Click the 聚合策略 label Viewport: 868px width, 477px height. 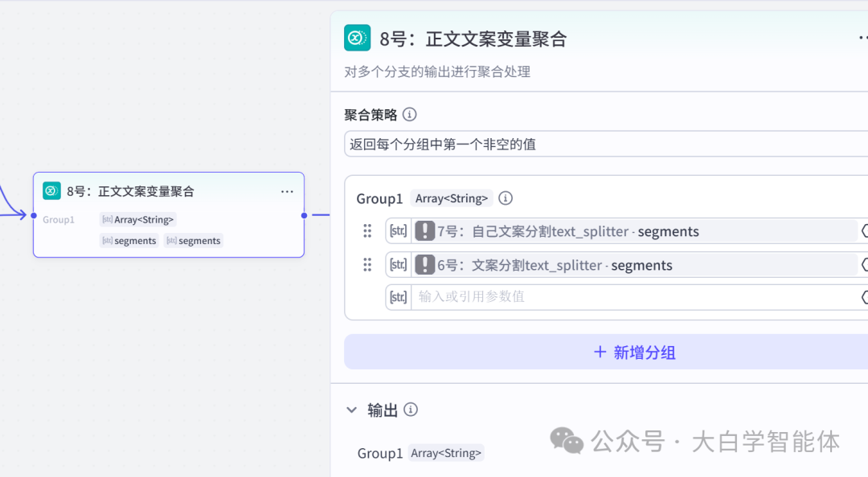(371, 115)
